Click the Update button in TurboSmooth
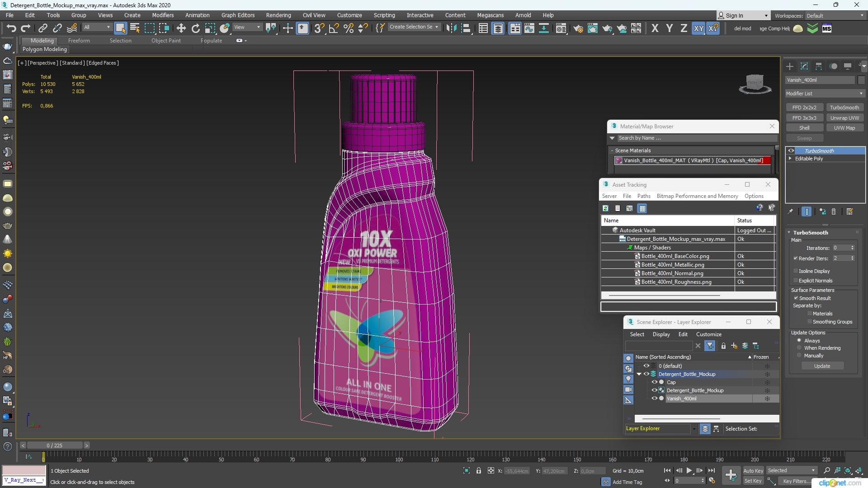The width and height of the screenshot is (868, 488). tap(822, 366)
